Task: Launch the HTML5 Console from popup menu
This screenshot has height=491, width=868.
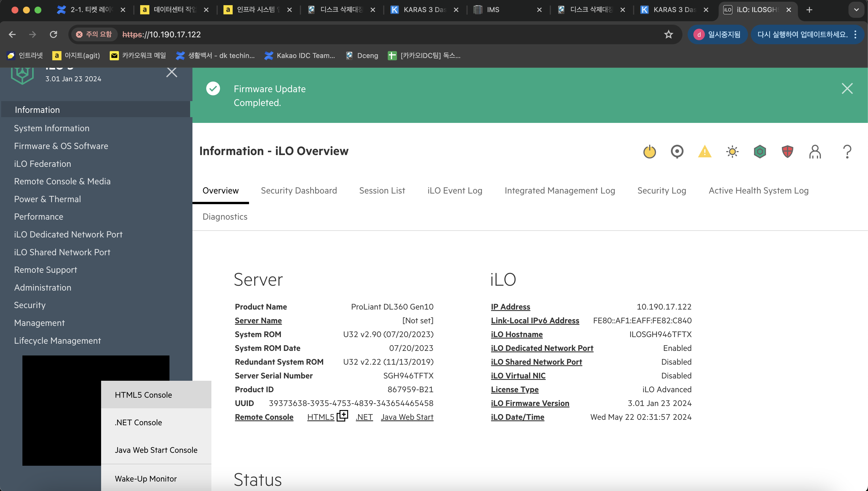Action: (x=156, y=395)
